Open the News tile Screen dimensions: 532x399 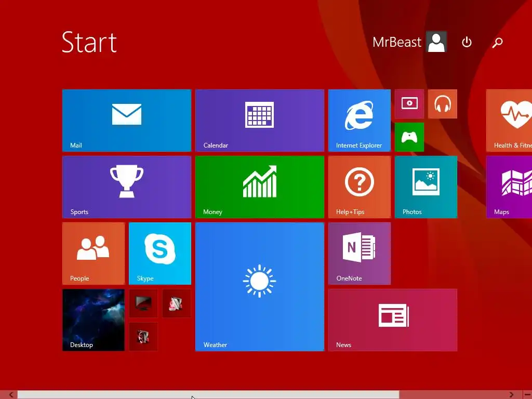tap(393, 320)
